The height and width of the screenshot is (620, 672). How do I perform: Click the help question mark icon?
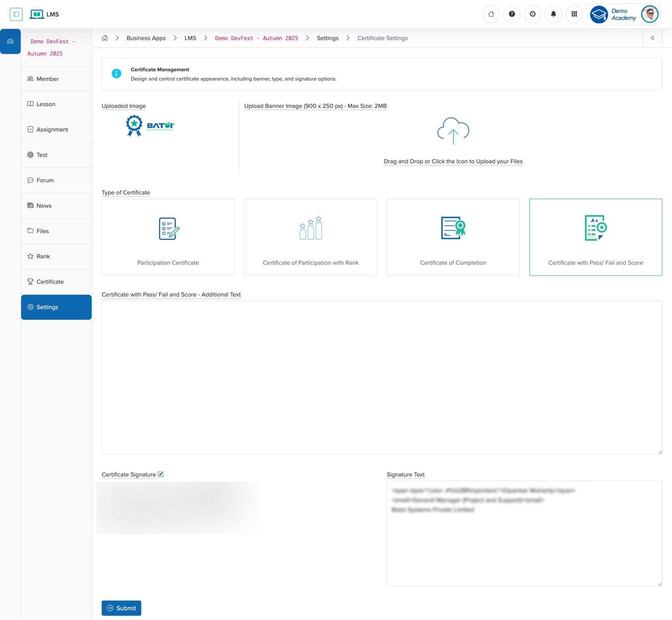(x=512, y=14)
